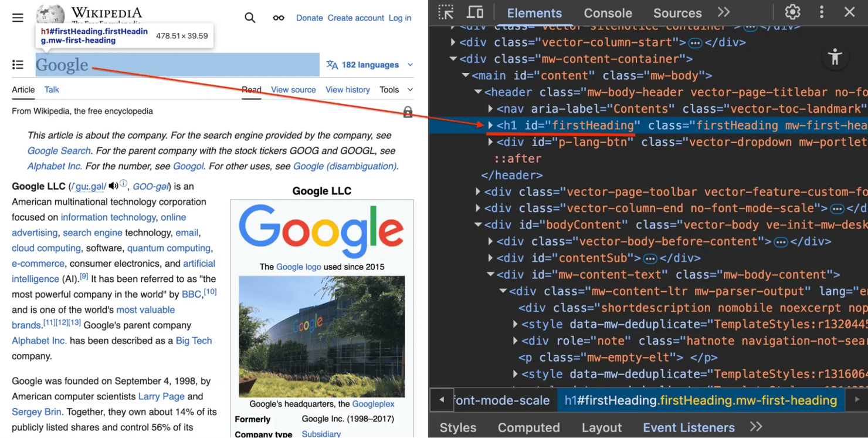Image resolution: width=868 pixels, height=438 pixels.
Task: Click the breadcrumb scroll-left arrow
Action: [x=442, y=400]
